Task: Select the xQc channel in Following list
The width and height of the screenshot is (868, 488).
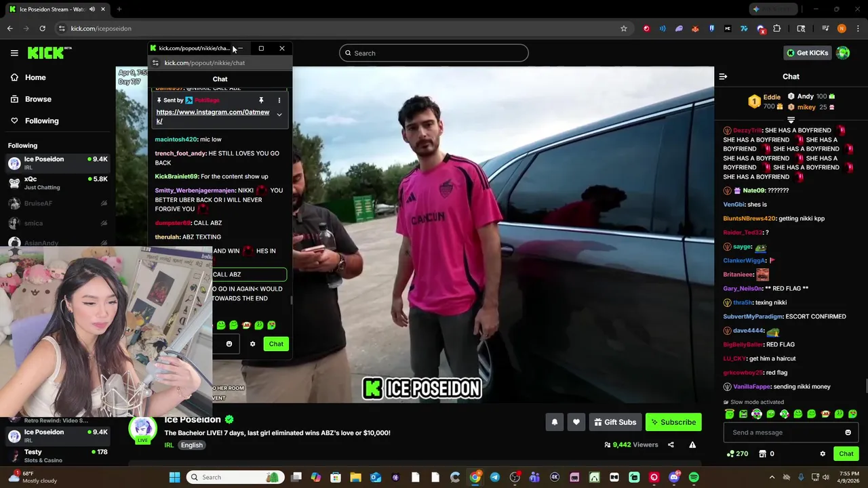Action: tap(58, 183)
